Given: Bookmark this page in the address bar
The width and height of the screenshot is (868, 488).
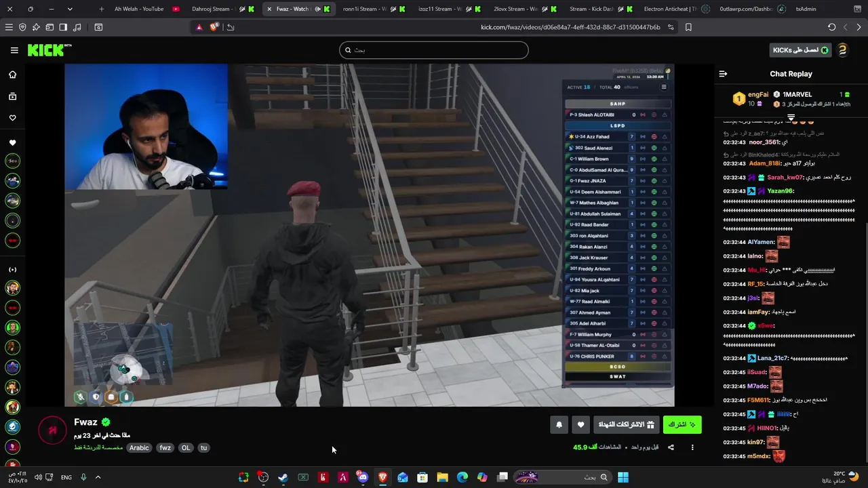Looking at the screenshot, I should click(688, 27).
